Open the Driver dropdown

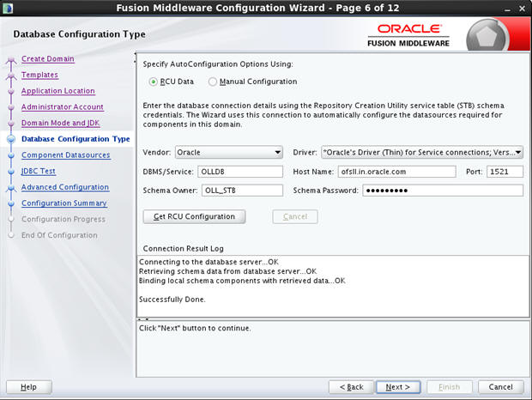click(422, 152)
